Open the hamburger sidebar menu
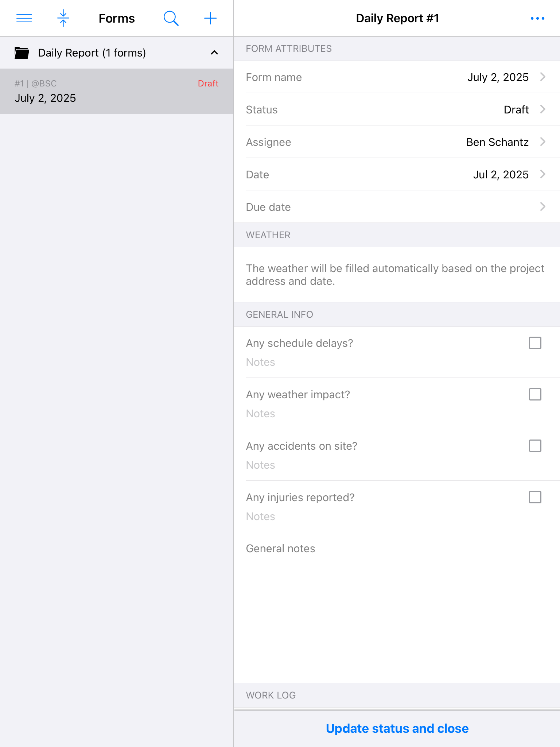560x747 pixels. tap(24, 18)
